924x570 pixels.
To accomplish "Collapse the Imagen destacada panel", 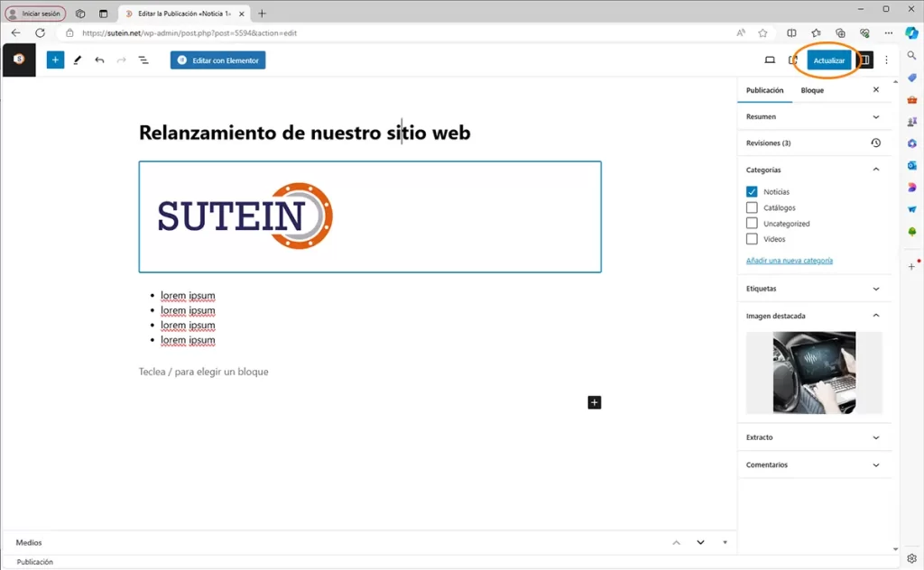I will click(x=814, y=317).
